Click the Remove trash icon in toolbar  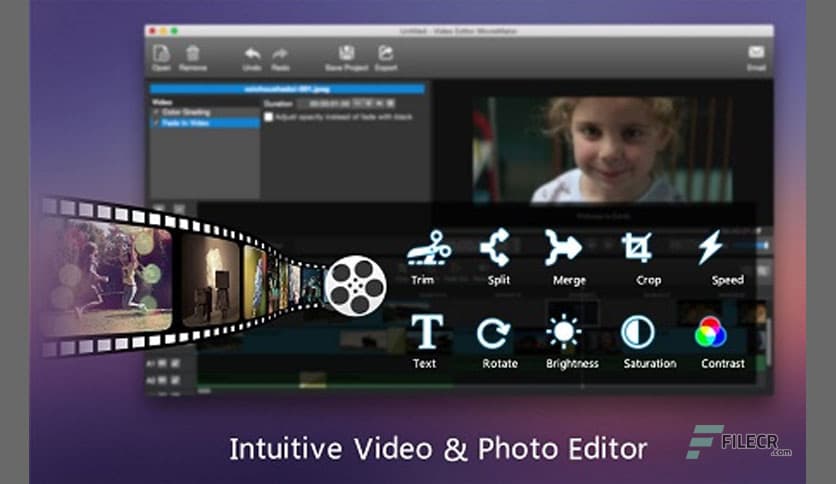click(x=192, y=53)
